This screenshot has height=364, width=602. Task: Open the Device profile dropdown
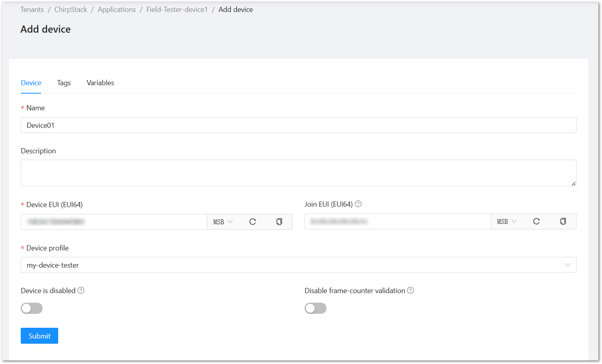568,265
